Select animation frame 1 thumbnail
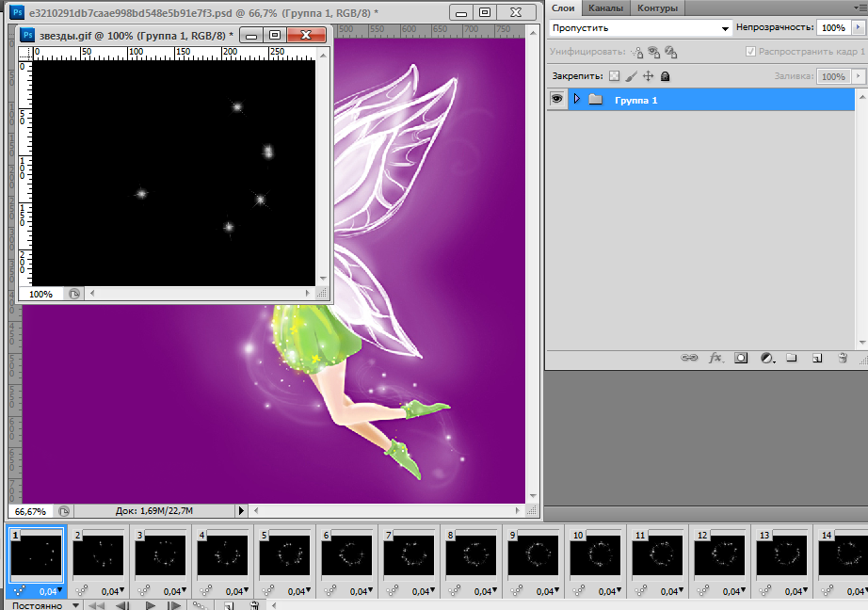The width and height of the screenshot is (868, 610). point(37,555)
